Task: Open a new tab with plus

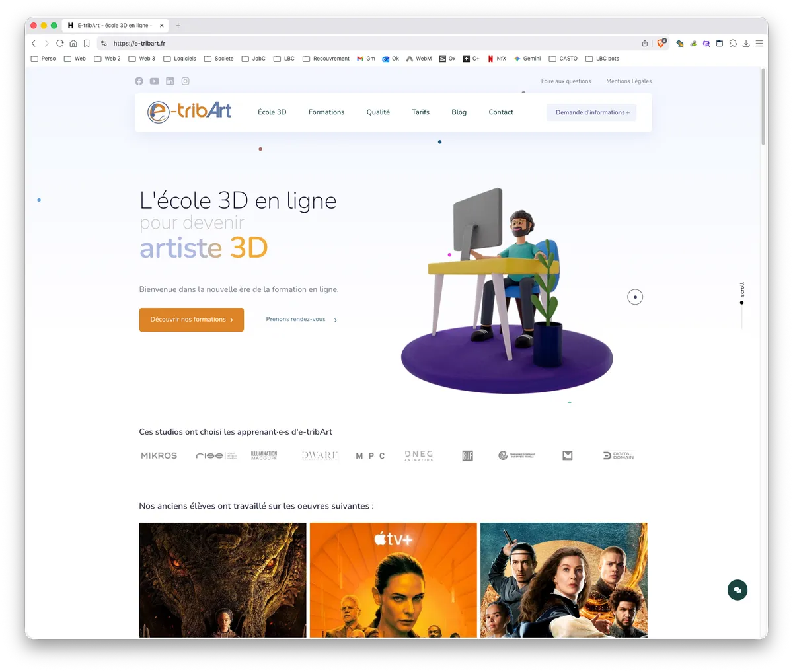Action: tap(178, 26)
